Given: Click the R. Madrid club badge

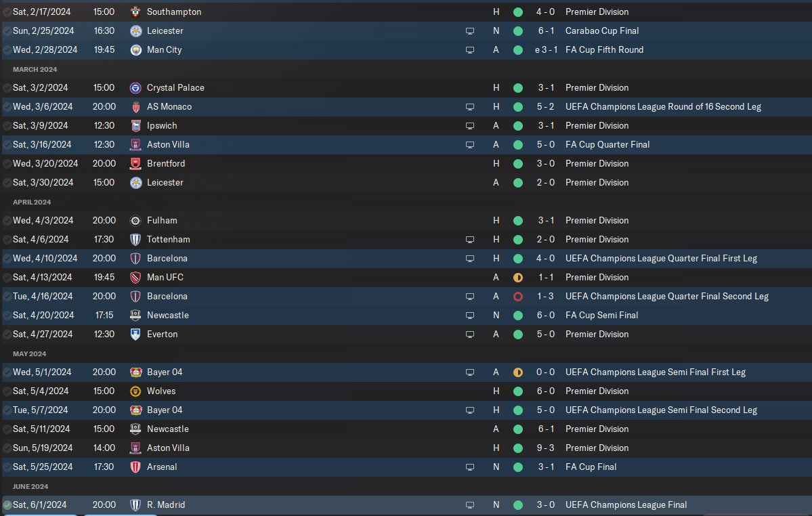Looking at the screenshot, I should point(135,504).
